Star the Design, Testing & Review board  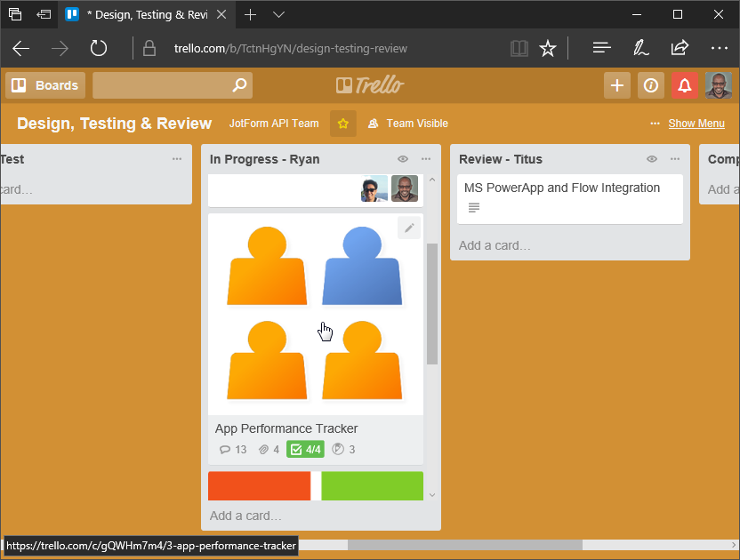(x=343, y=124)
